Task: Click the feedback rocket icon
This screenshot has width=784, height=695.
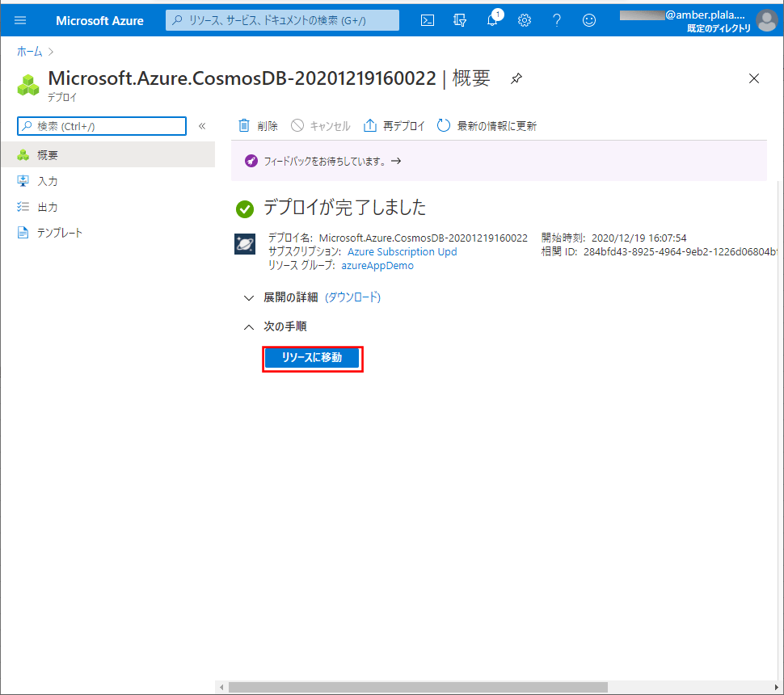Action: pyautogui.click(x=251, y=161)
